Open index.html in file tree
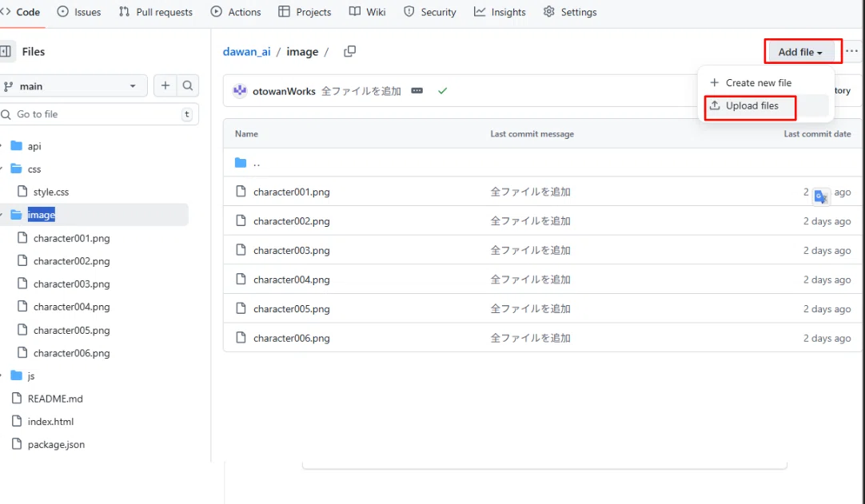Viewport: 865px width, 504px height. pyautogui.click(x=50, y=422)
